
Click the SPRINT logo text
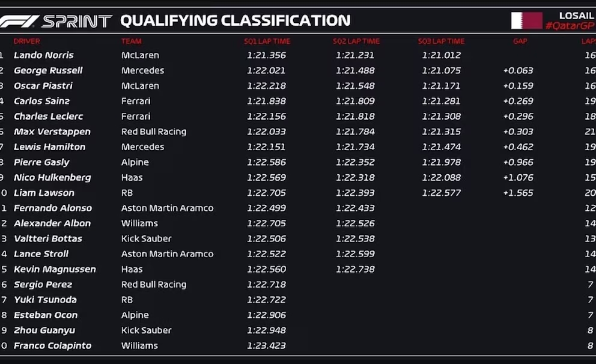pyautogui.click(x=77, y=21)
